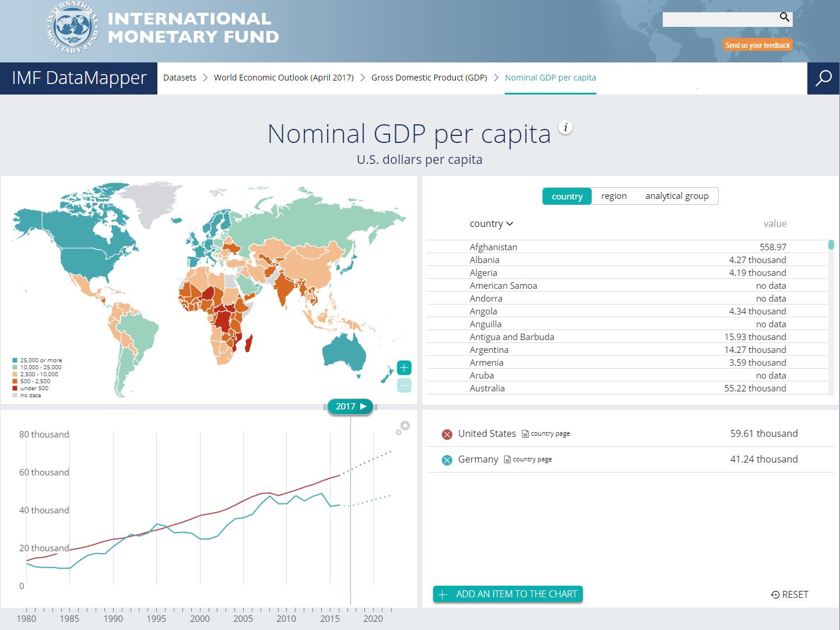Click International Monetary Fund title
The height and width of the screenshot is (630, 840).
coord(193,27)
